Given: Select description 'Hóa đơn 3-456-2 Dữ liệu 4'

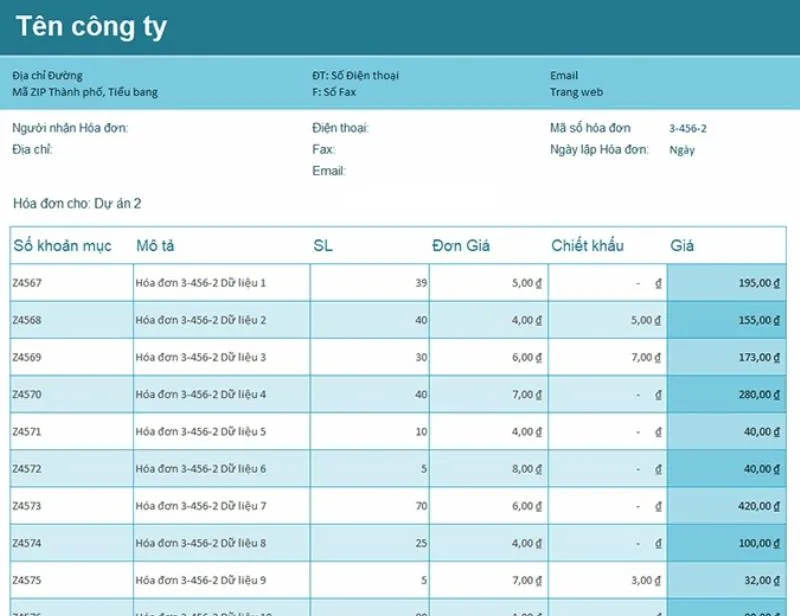Looking at the screenshot, I should click(201, 394).
